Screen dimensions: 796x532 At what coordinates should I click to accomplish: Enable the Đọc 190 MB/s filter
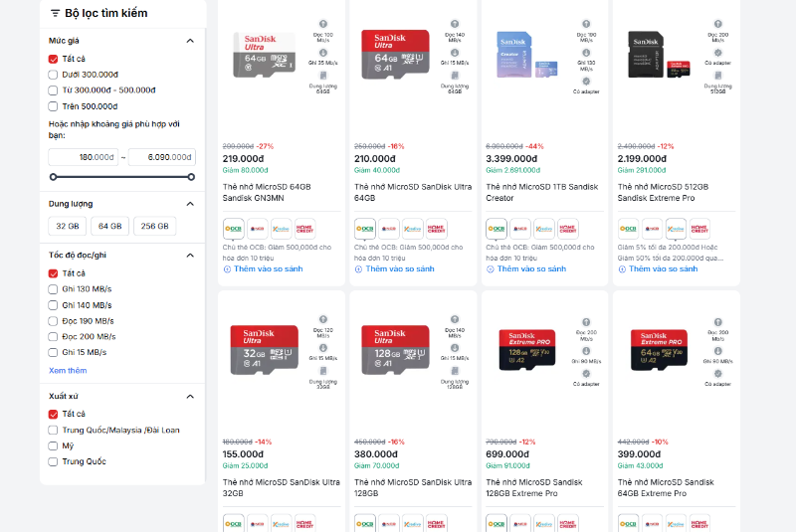pyautogui.click(x=53, y=321)
